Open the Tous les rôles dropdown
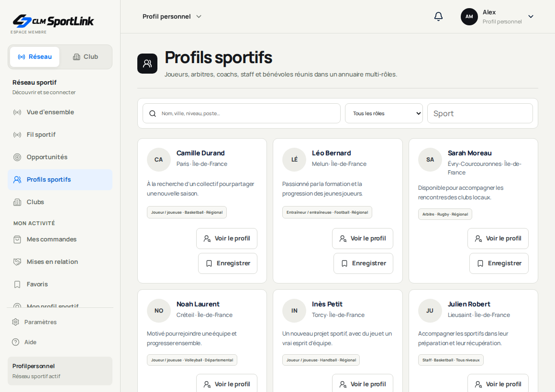555x392 pixels. click(x=384, y=113)
